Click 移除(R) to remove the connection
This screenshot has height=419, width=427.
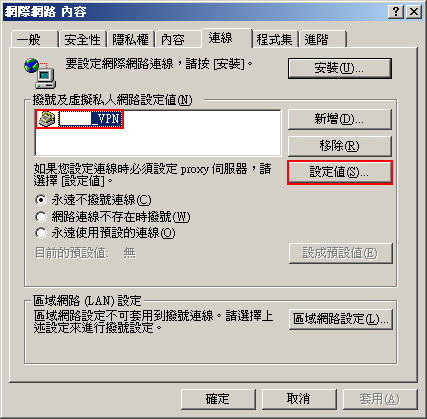click(340, 146)
